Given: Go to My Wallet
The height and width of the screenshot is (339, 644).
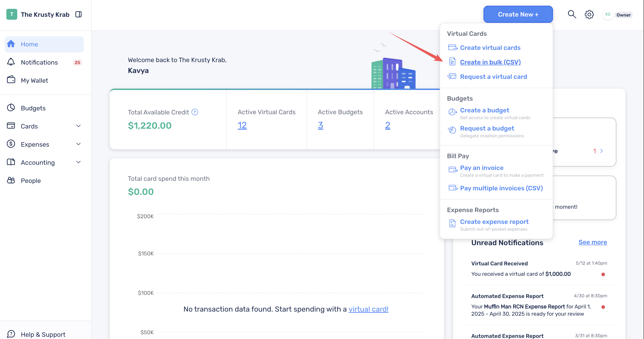Looking at the screenshot, I should point(44,80).
